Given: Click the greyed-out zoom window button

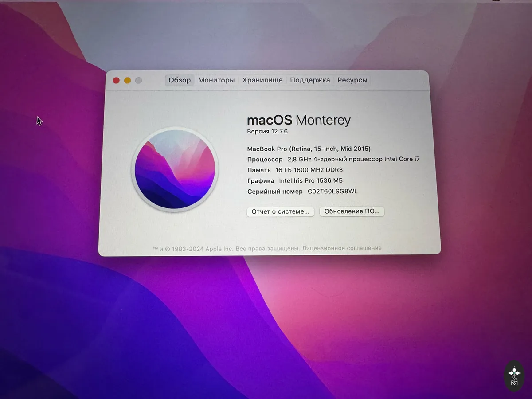Looking at the screenshot, I should point(138,80).
